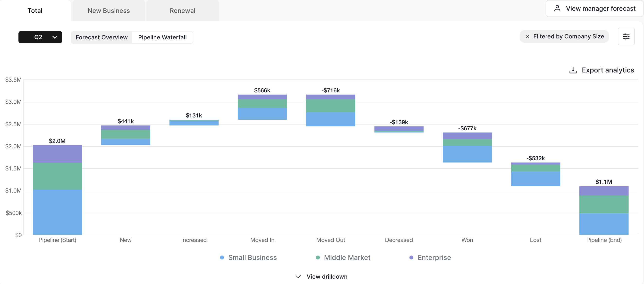Image resolution: width=644 pixels, height=284 pixels.
Task: Open the filter settings sliders icon
Action: click(626, 36)
